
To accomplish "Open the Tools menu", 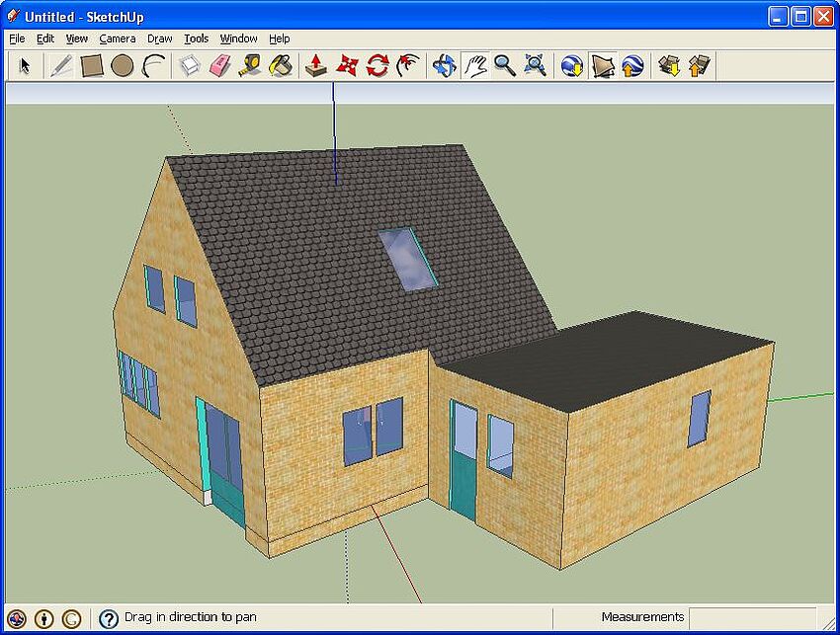I will tap(196, 39).
